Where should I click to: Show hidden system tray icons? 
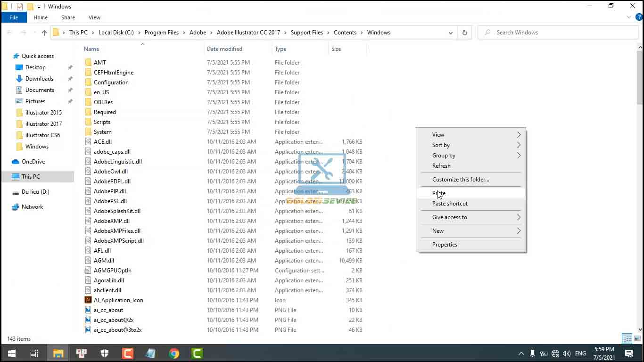(521, 354)
